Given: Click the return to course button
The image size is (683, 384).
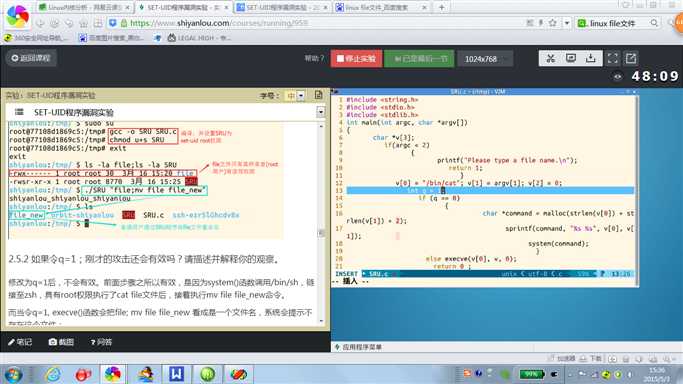Looking at the screenshot, I should (31, 58).
